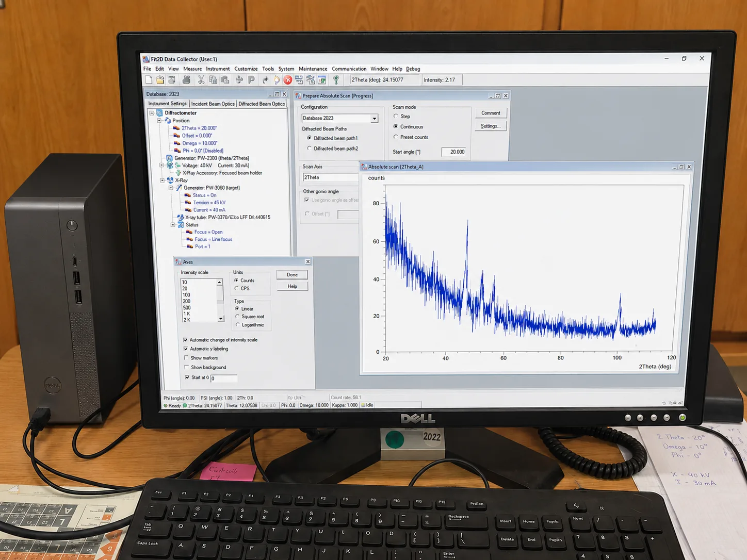Click the red X stop icon

[x=288, y=80]
